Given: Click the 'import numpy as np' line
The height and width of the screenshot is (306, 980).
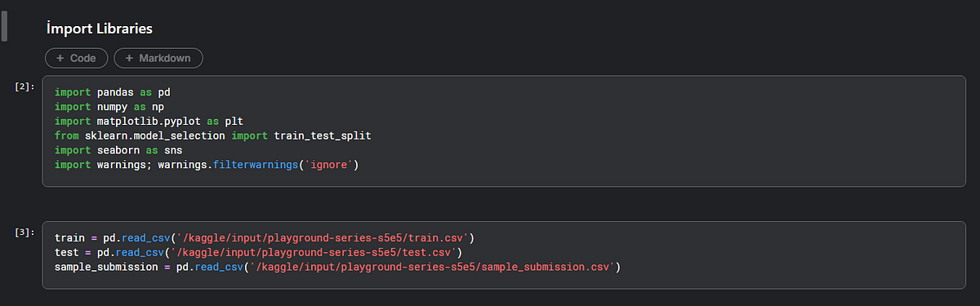Looking at the screenshot, I should [109, 107].
